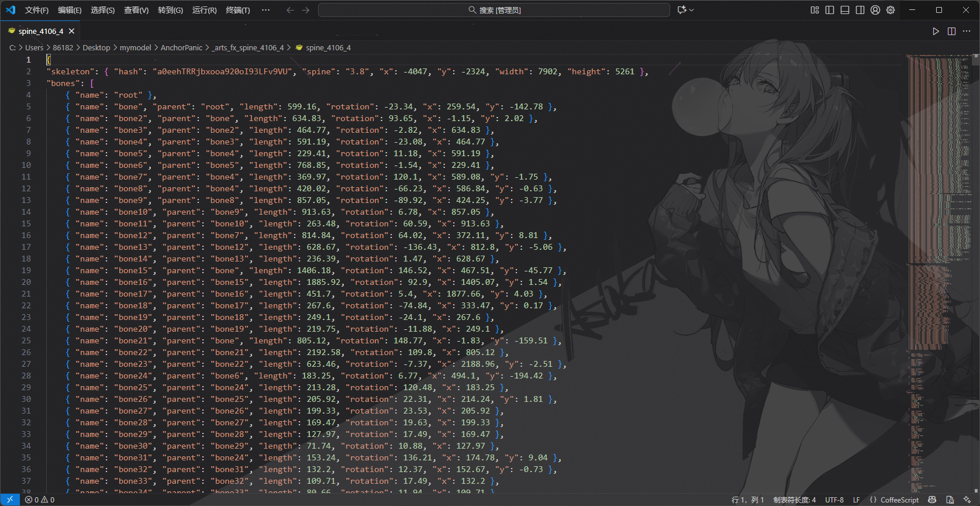Click 制表符长度: 4 indentation setting

click(x=795, y=500)
